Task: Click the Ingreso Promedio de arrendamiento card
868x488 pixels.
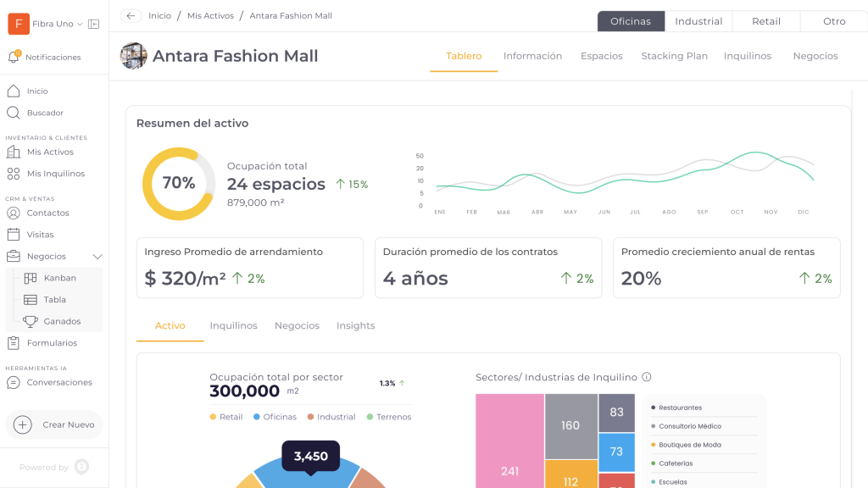Action: [x=250, y=268]
